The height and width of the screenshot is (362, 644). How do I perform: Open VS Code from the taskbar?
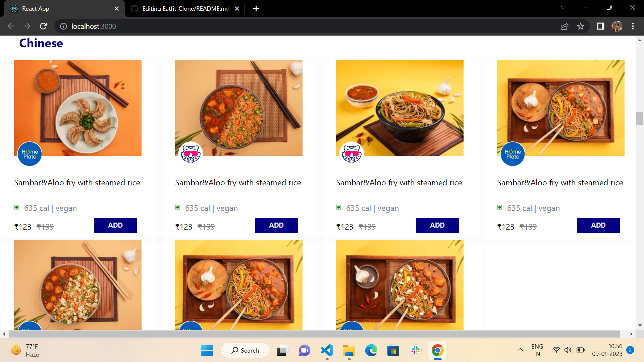(x=327, y=350)
